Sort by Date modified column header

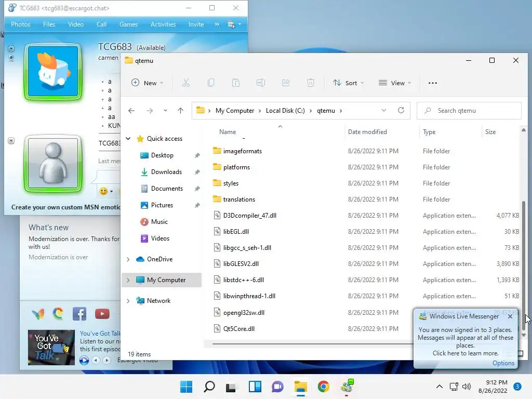coord(367,131)
